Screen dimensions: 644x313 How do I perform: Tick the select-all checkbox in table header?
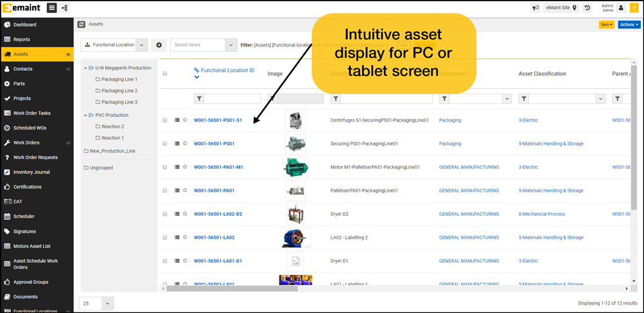(165, 74)
